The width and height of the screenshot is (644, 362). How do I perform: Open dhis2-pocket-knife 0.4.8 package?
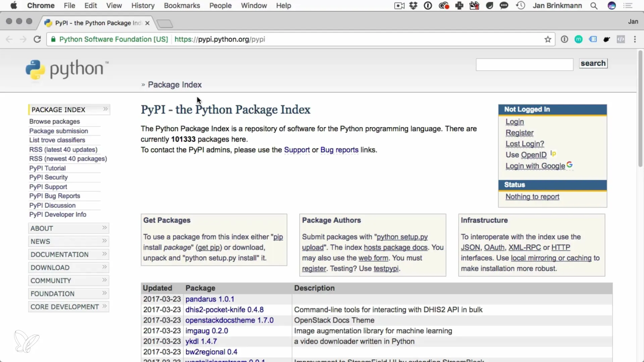coord(224,310)
